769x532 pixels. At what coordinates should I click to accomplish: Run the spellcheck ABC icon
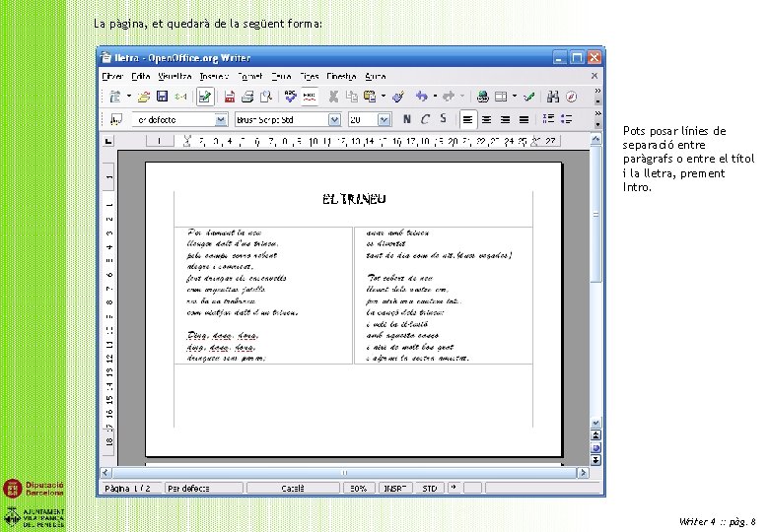point(290,97)
